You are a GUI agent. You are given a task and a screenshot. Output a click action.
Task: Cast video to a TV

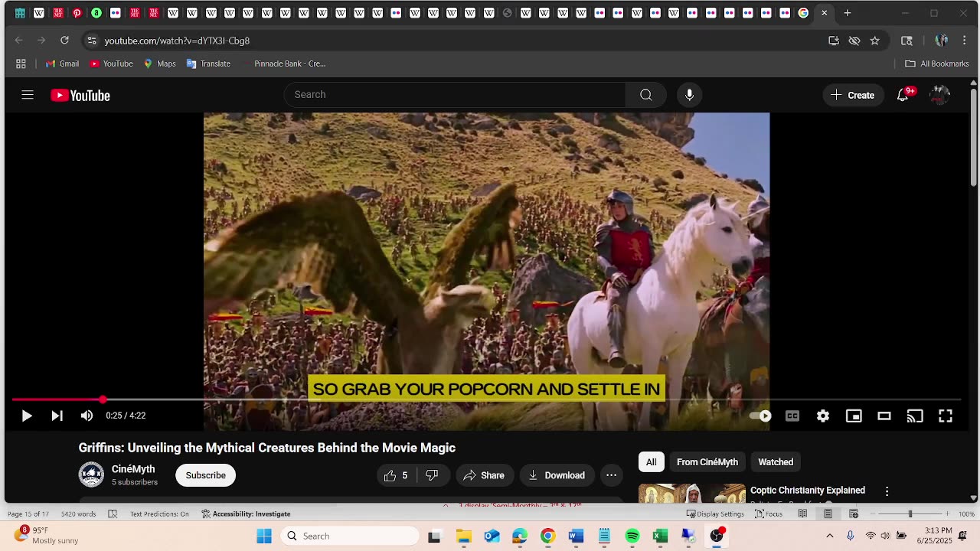[x=915, y=416]
